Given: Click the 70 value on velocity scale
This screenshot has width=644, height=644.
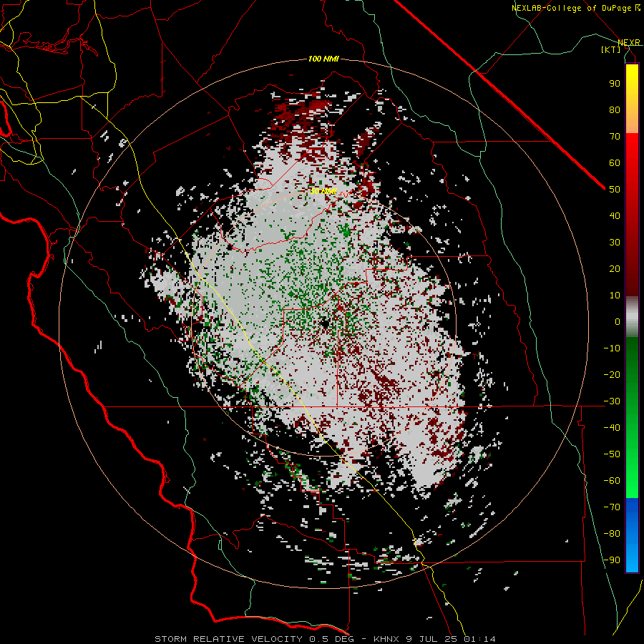Looking at the screenshot, I should click(615, 137).
